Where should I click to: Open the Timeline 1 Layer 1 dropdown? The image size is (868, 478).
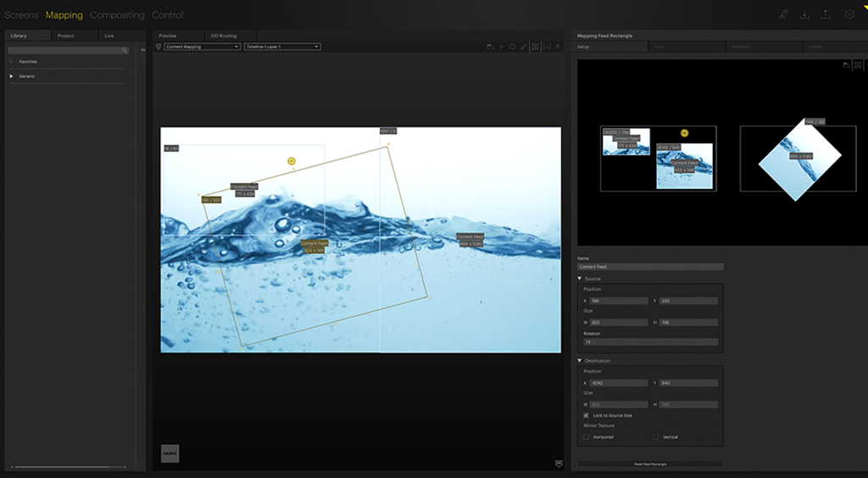(x=282, y=47)
